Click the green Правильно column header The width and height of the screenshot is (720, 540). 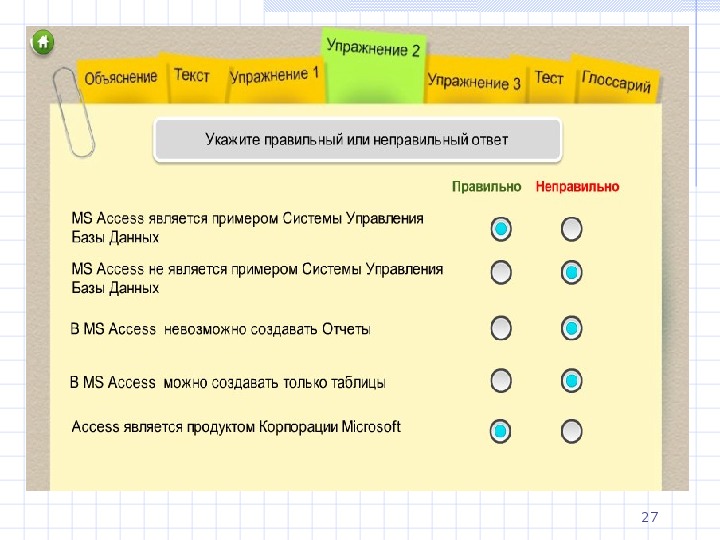pos(487,186)
